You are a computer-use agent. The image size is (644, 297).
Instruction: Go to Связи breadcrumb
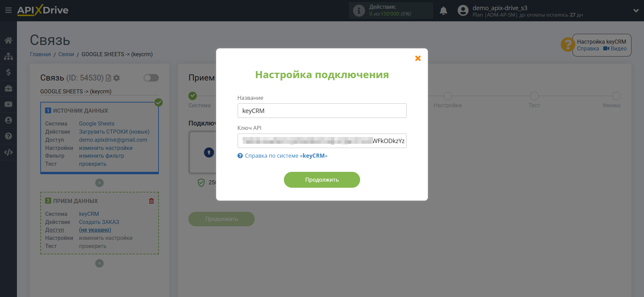coord(66,54)
